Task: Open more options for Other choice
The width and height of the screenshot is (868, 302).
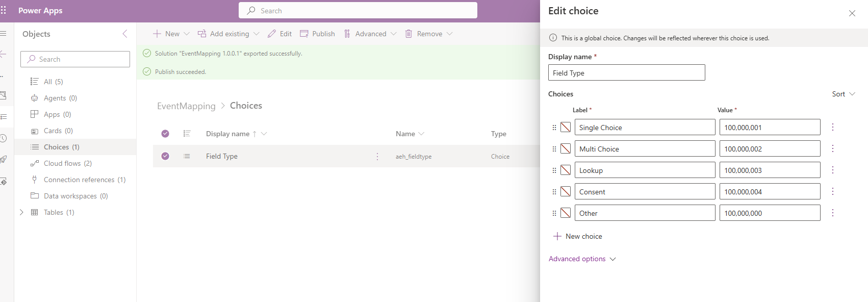Action: point(833,213)
